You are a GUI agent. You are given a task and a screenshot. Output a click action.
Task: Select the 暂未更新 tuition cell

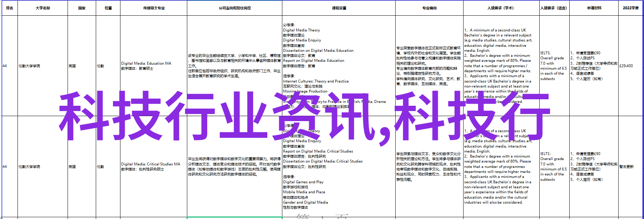pyautogui.click(x=631, y=166)
